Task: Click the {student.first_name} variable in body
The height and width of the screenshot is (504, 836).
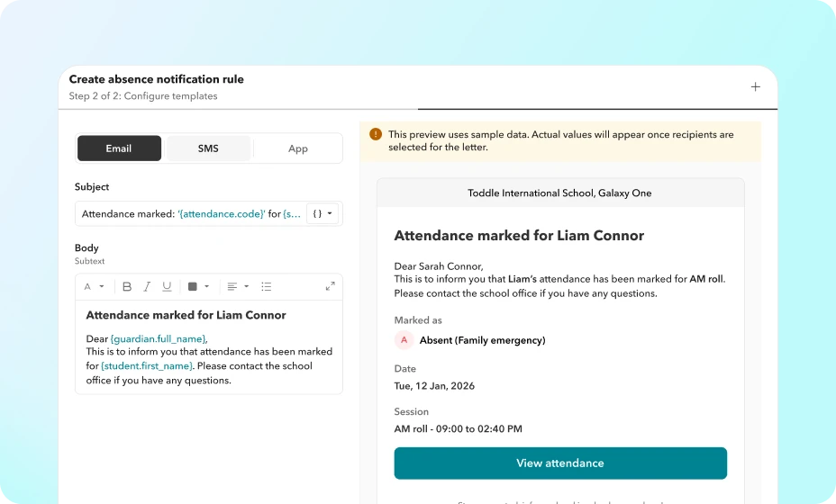Action: (x=148, y=366)
